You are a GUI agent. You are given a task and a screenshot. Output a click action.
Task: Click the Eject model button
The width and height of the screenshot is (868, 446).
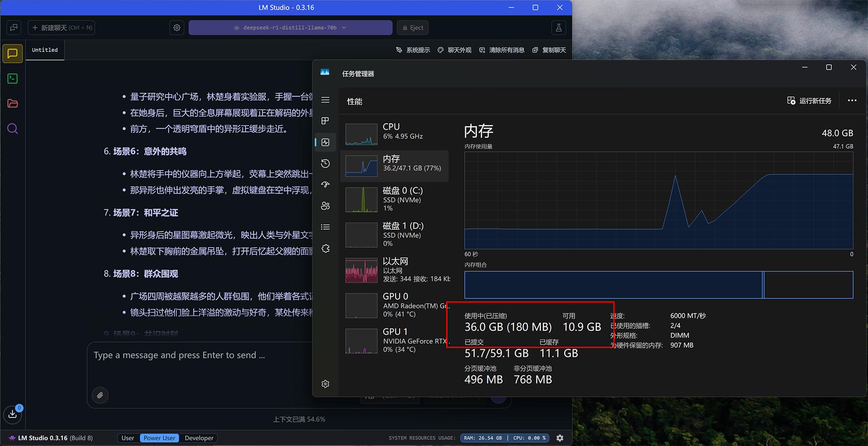click(x=413, y=28)
